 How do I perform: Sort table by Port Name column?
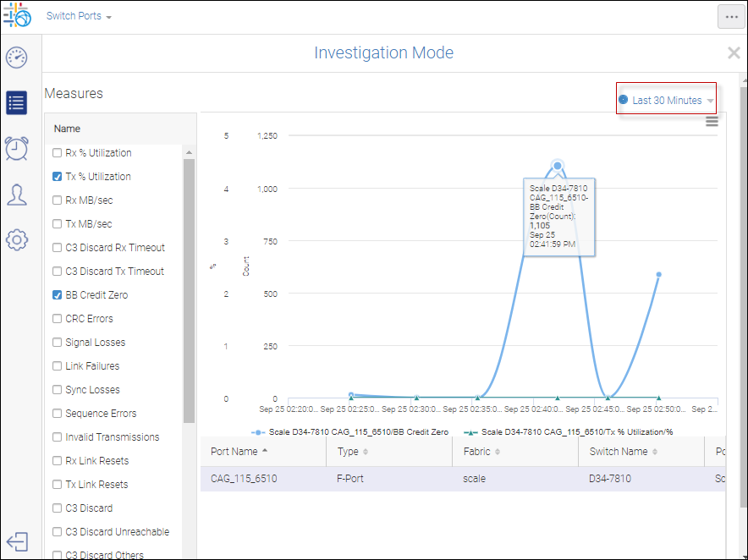pos(263,451)
